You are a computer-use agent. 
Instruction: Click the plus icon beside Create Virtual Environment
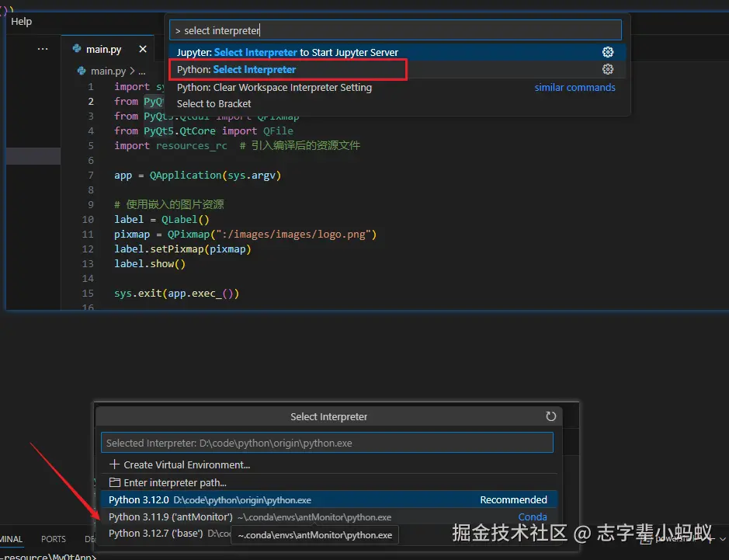[x=114, y=464]
